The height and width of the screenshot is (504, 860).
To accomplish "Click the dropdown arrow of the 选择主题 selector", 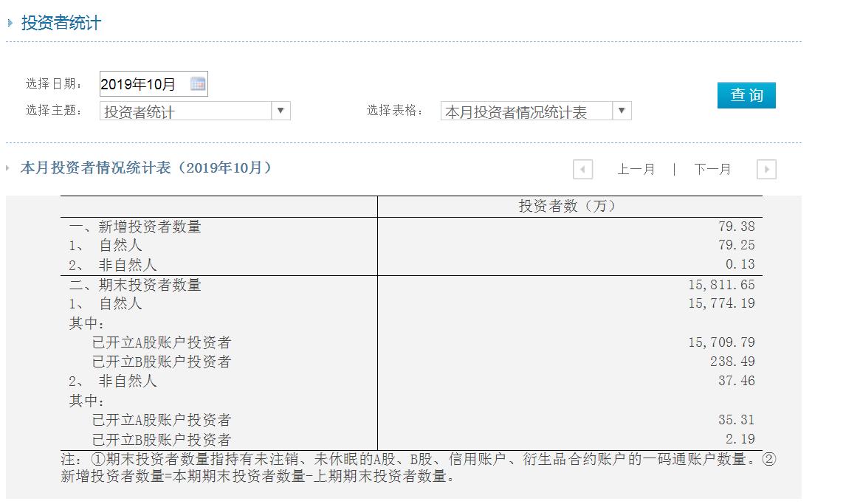I will coord(281,109).
